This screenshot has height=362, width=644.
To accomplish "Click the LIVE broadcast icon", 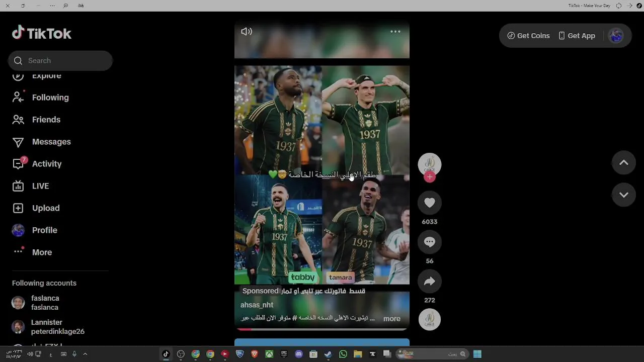I will 18,186.
